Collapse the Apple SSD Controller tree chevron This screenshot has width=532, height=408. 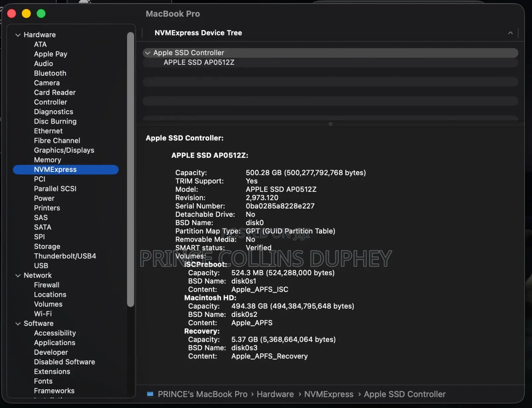[148, 53]
